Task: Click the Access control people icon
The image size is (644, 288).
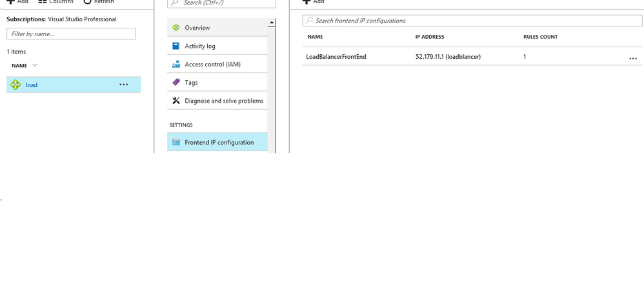Action: (x=176, y=64)
